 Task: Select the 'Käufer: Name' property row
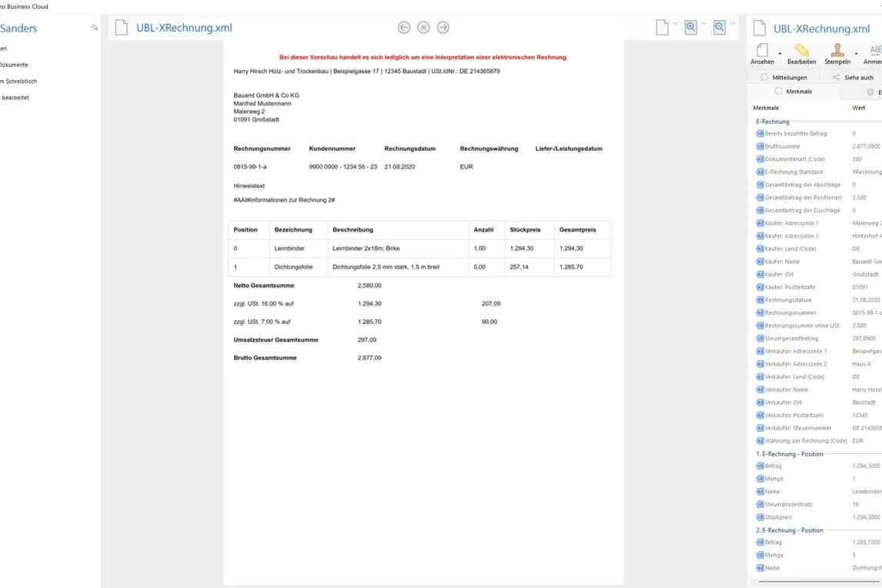click(818, 262)
